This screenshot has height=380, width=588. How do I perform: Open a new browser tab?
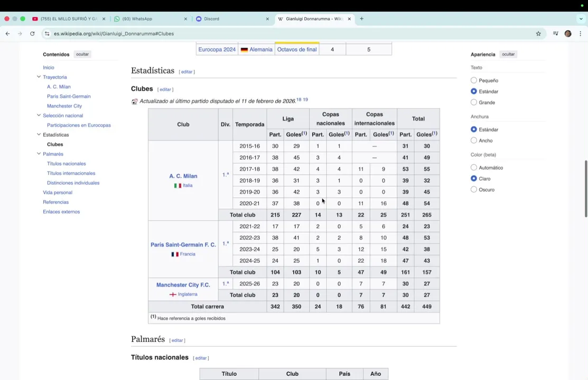(361, 19)
